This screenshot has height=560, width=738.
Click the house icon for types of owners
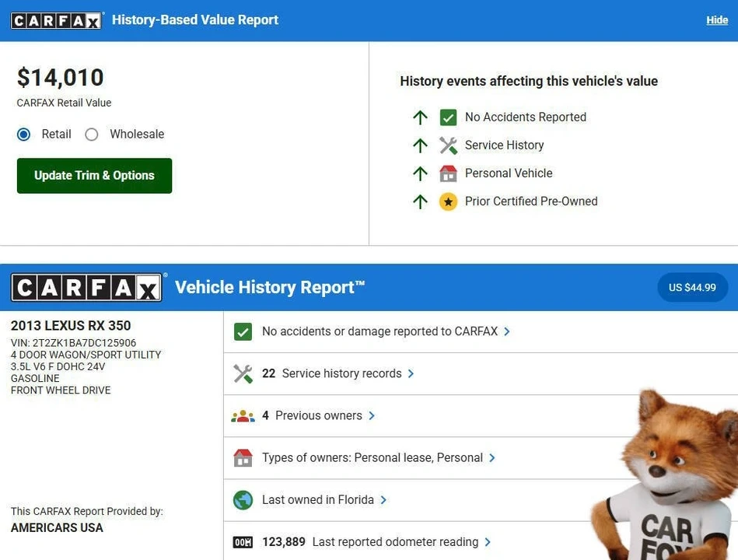(x=243, y=458)
